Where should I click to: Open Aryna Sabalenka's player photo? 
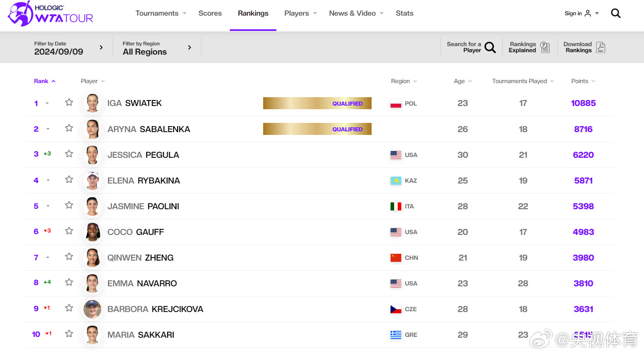point(92,129)
